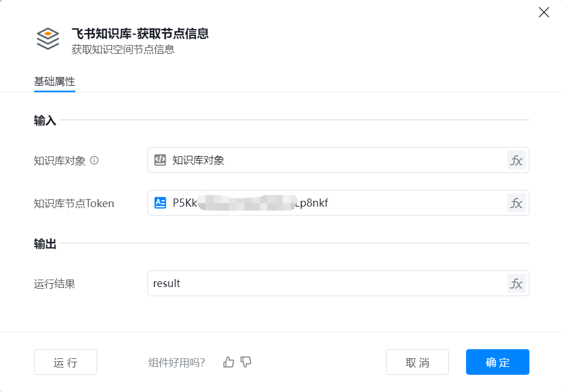Click the info icon beside 知识库对象

(x=94, y=160)
